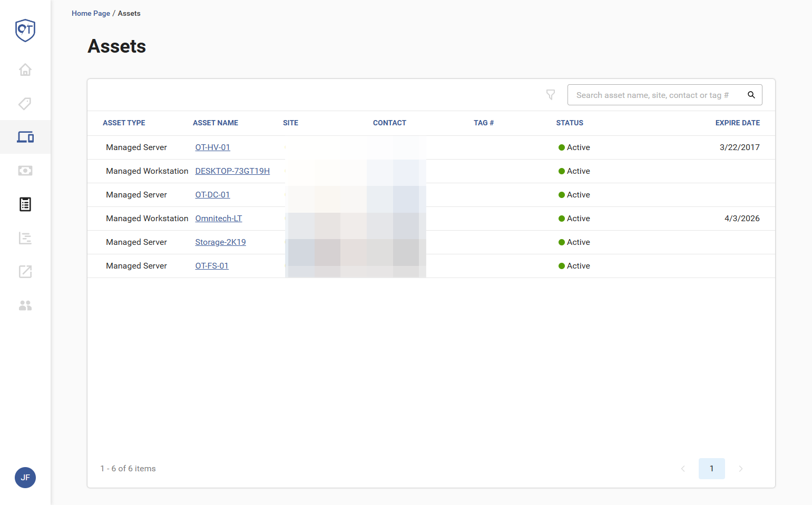Screen dimensions: 812x505
Task: Open the Home Page breadcrumb link
Action: click(x=91, y=13)
